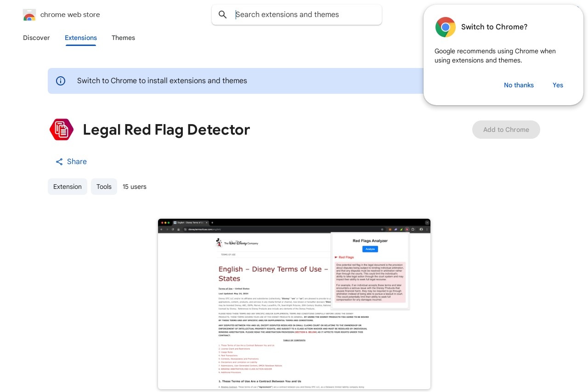The width and height of the screenshot is (588, 392).
Task: Click the Chrome Web Store logo icon
Action: (x=29, y=15)
